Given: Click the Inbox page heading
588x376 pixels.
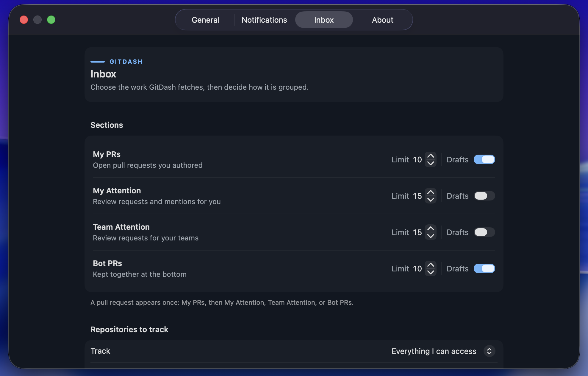Looking at the screenshot, I should 103,74.
